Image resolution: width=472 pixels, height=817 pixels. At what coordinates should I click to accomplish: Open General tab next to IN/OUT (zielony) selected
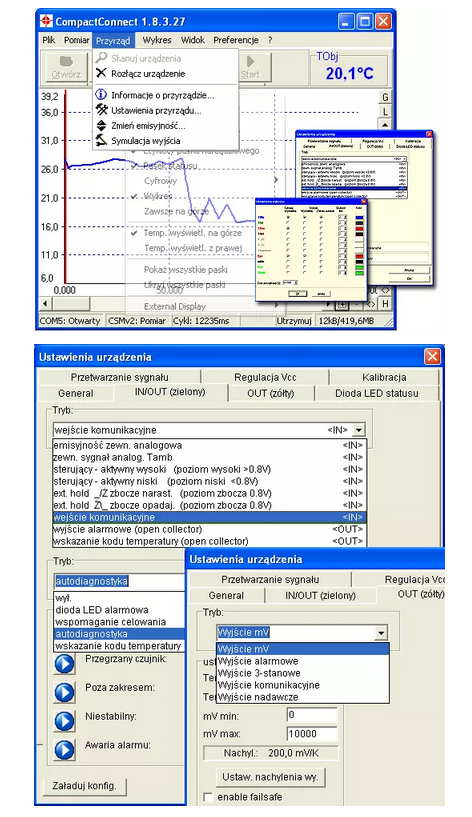point(76,393)
